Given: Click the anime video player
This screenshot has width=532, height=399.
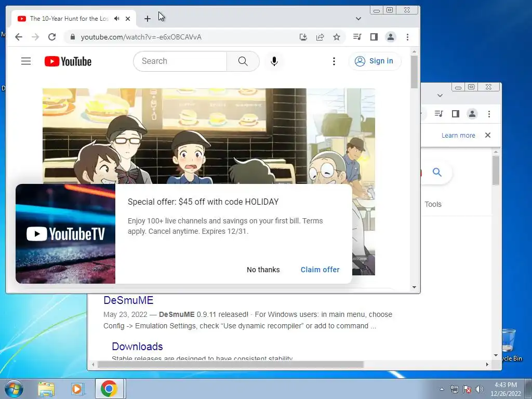Looking at the screenshot, I should (209, 136).
